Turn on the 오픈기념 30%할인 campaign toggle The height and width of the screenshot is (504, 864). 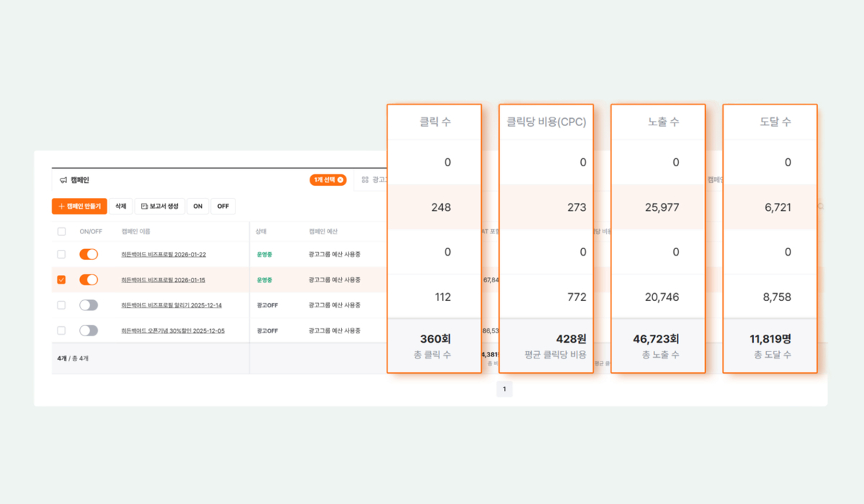89,330
